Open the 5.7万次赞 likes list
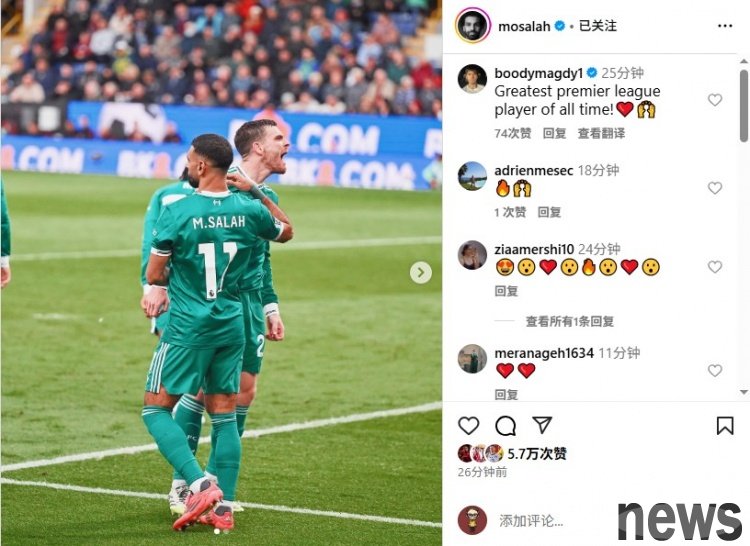 [537, 453]
